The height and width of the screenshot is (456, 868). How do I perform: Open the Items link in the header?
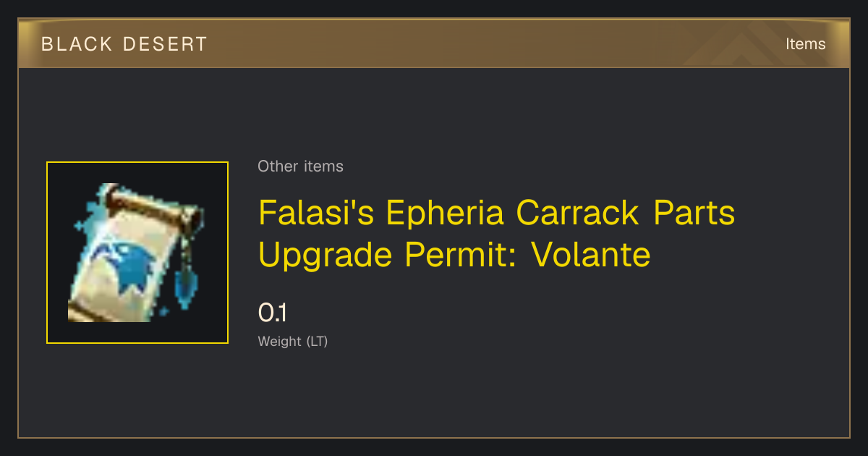[x=805, y=44]
